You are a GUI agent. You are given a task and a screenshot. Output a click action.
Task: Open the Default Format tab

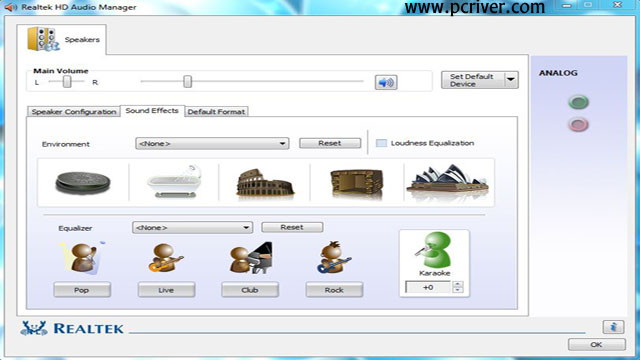[x=216, y=111]
